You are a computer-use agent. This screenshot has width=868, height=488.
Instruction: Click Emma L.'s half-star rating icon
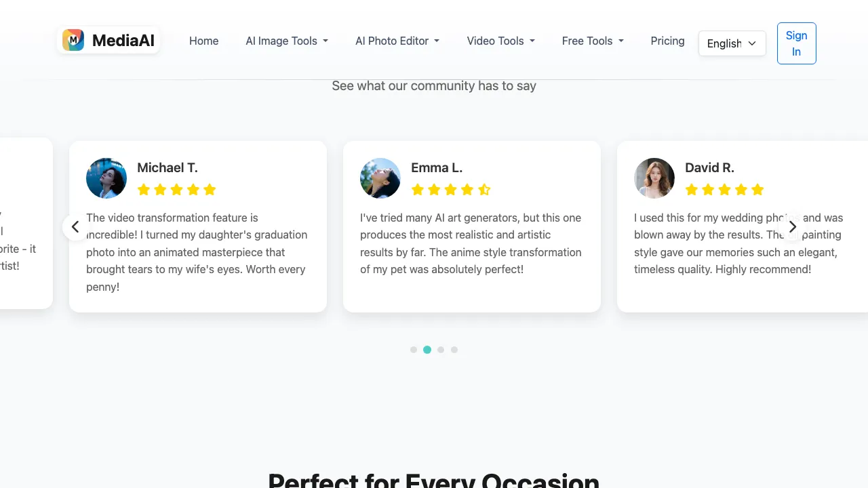(x=484, y=190)
